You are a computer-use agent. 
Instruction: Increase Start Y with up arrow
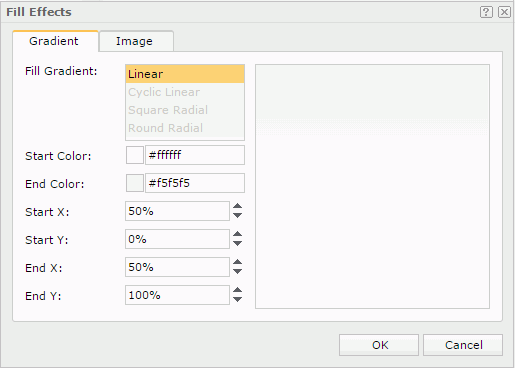[x=237, y=234]
